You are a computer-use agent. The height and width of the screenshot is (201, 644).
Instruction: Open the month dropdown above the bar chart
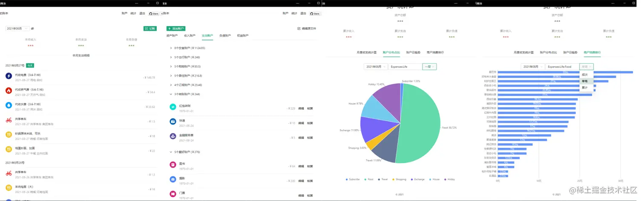tap(532, 67)
